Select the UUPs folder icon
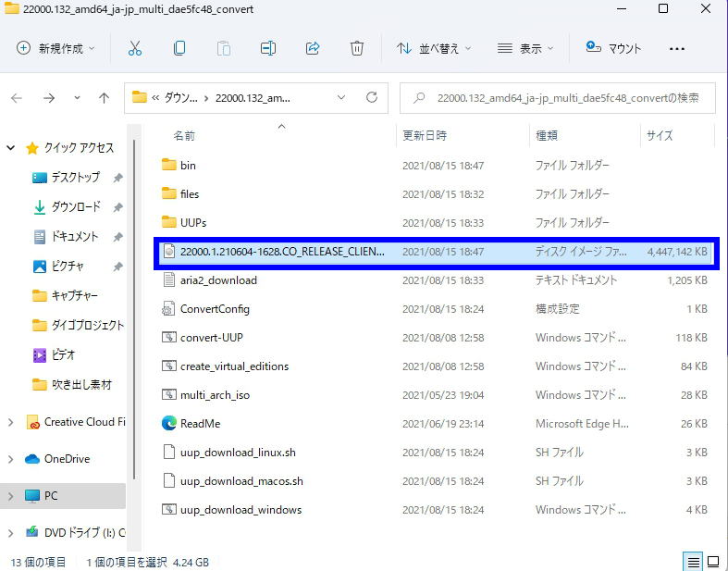Screen dimensions: 728x571 click(x=169, y=222)
